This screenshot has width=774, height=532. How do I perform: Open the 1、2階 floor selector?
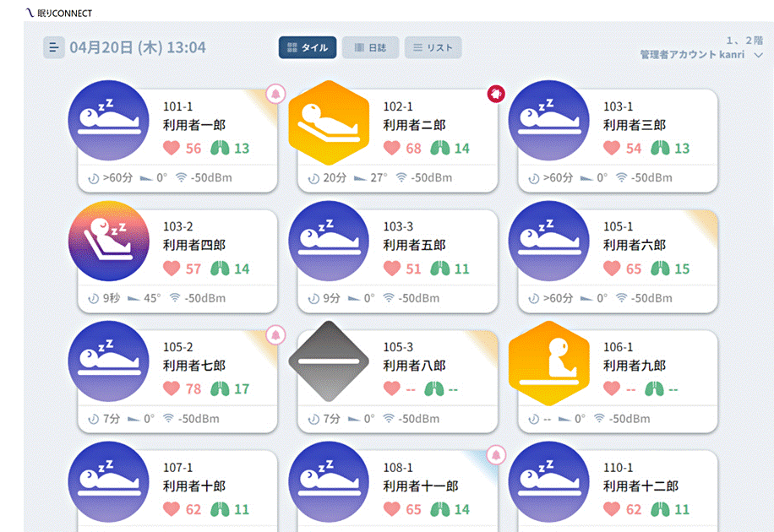(x=744, y=41)
